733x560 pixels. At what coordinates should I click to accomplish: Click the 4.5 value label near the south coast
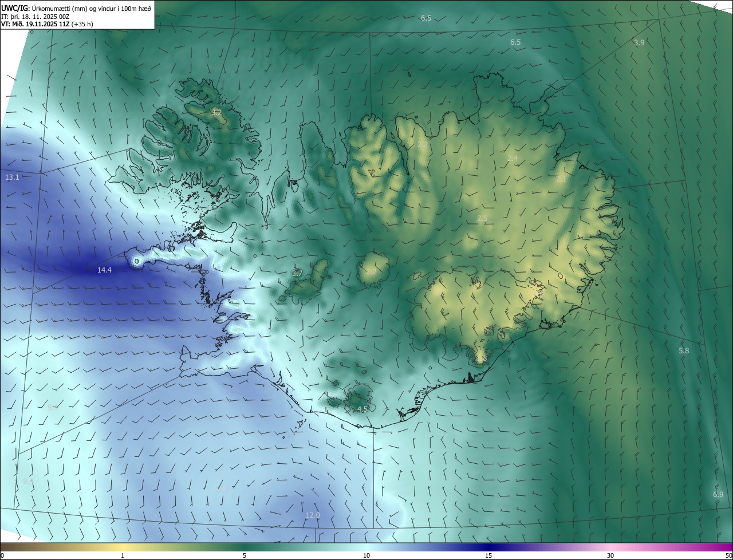362,409
